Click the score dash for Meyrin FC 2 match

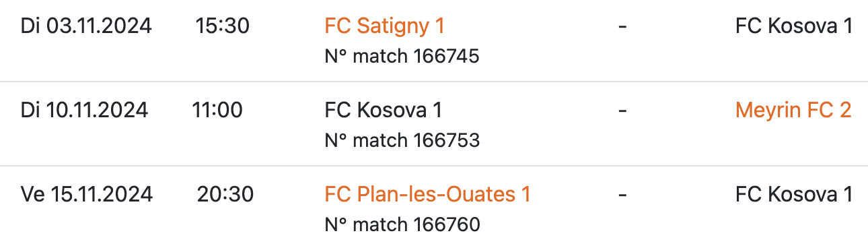click(x=622, y=111)
